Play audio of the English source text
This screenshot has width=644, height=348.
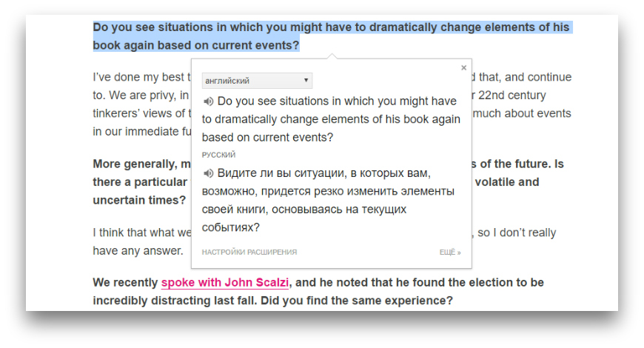tap(208, 101)
